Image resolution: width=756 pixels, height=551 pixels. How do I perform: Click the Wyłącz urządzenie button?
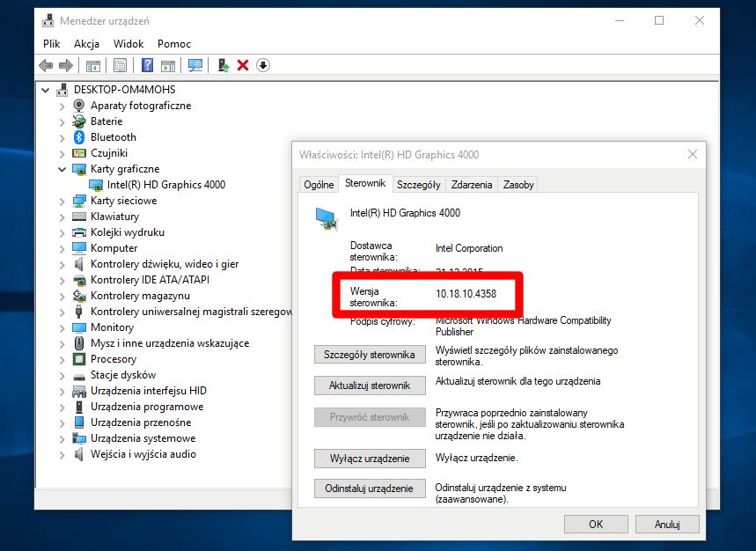tap(370, 459)
